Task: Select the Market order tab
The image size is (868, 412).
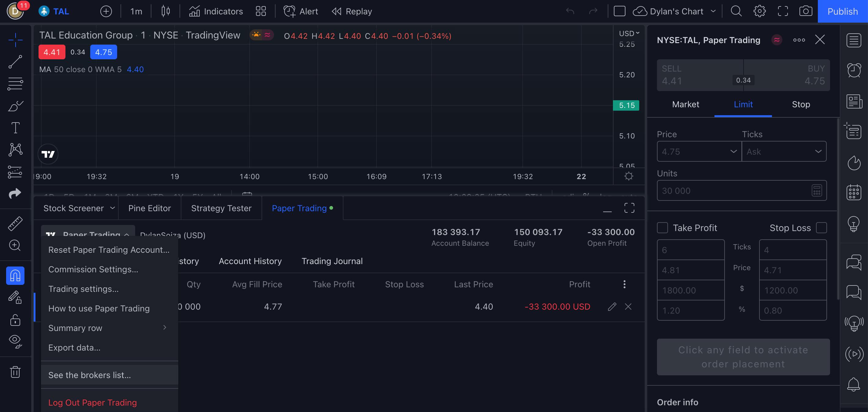Action: coord(685,104)
